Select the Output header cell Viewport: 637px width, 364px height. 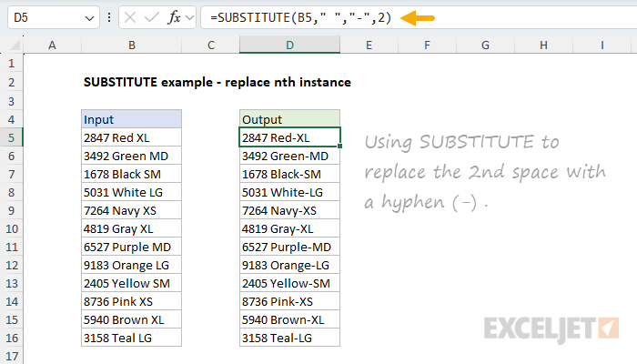pos(289,119)
